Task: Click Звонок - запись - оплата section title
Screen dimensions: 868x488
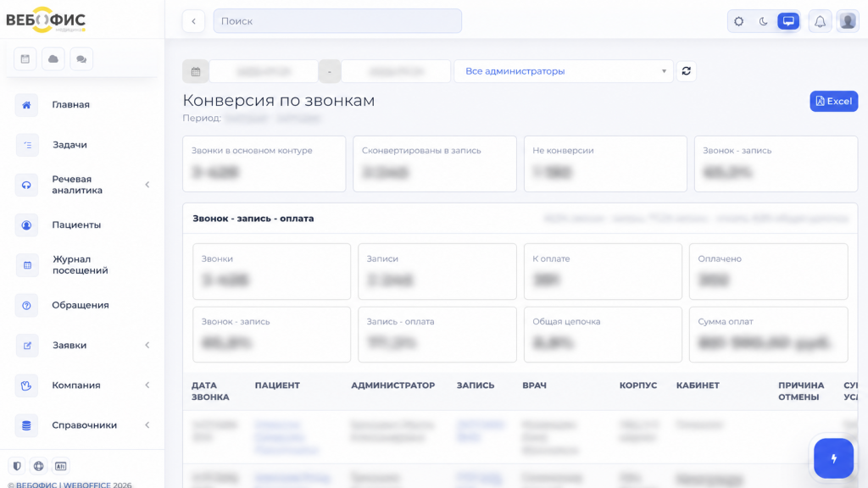Action: pyautogui.click(x=253, y=219)
